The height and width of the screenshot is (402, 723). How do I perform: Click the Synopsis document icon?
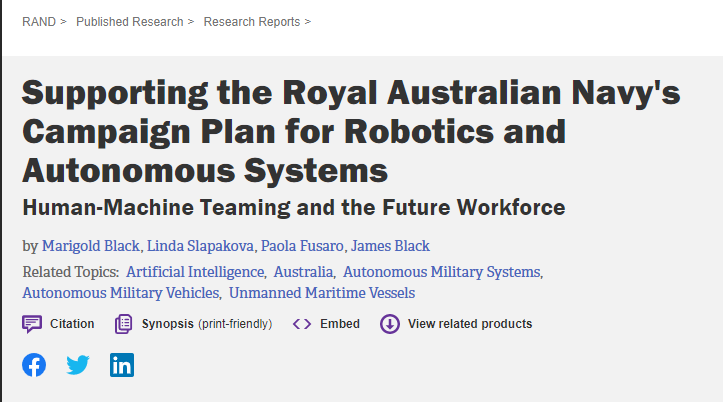point(123,324)
